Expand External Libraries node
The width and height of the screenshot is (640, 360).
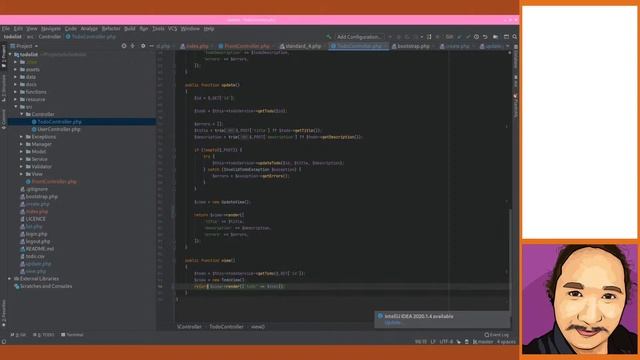pyautogui.click(x=10, y=278)
